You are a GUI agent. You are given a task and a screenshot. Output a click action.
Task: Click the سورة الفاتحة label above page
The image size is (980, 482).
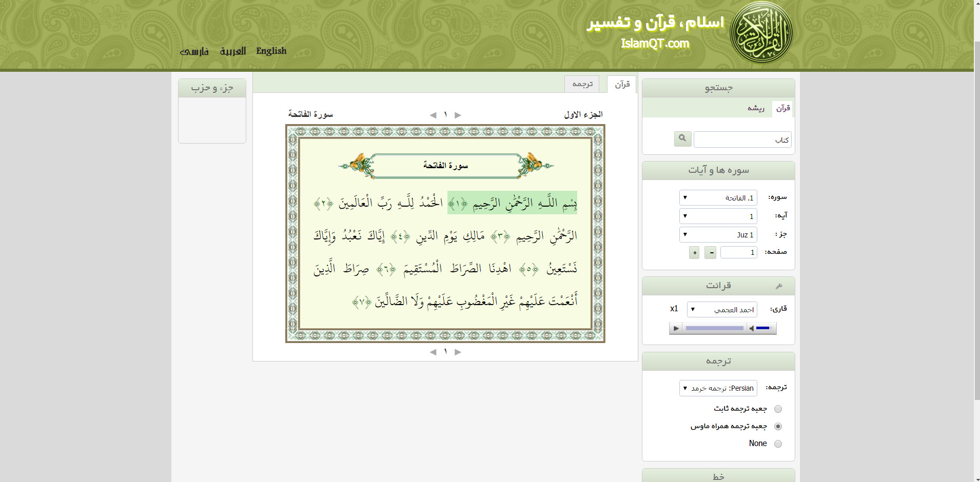pos(310,114)
